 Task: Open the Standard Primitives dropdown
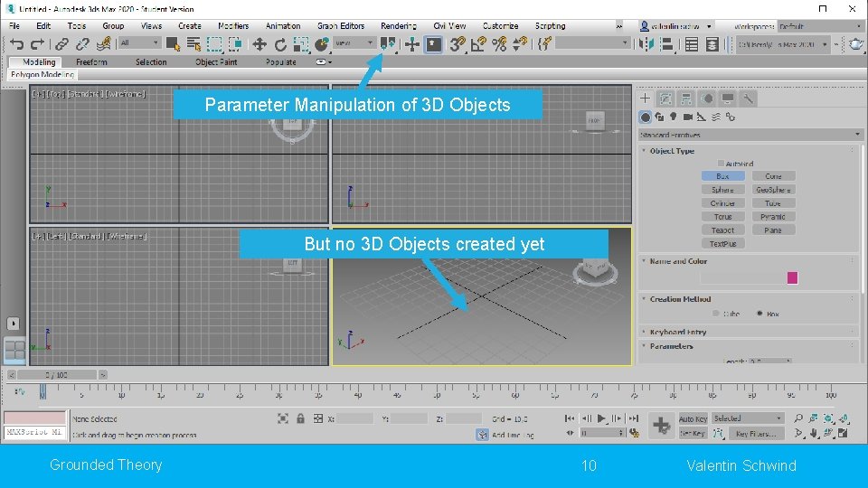click(750, 135)
